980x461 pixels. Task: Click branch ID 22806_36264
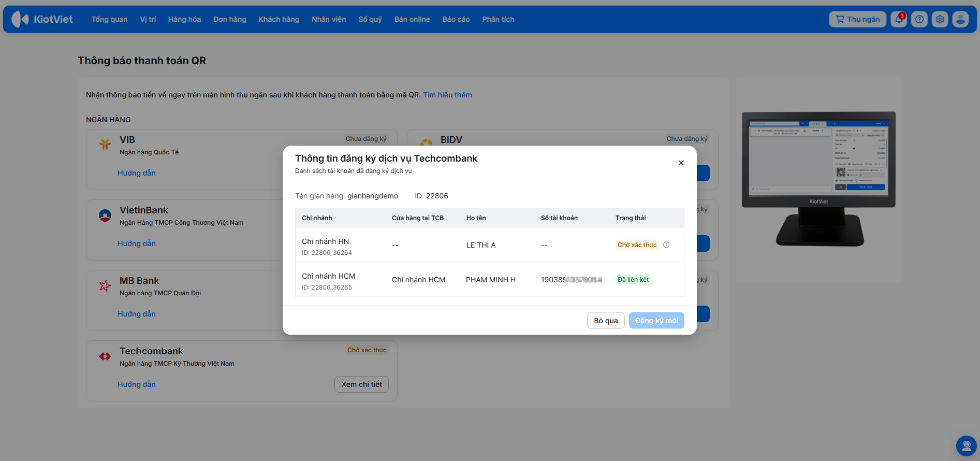pyautogui.click(x=327, y=253)
